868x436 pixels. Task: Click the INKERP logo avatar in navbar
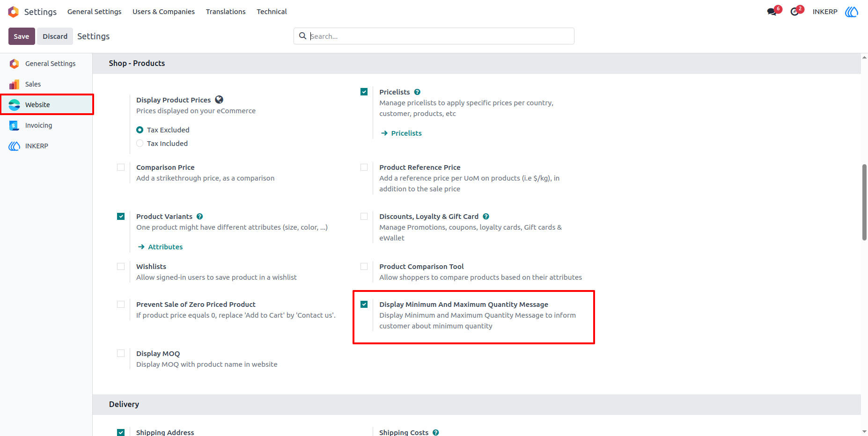coord(852,12)
